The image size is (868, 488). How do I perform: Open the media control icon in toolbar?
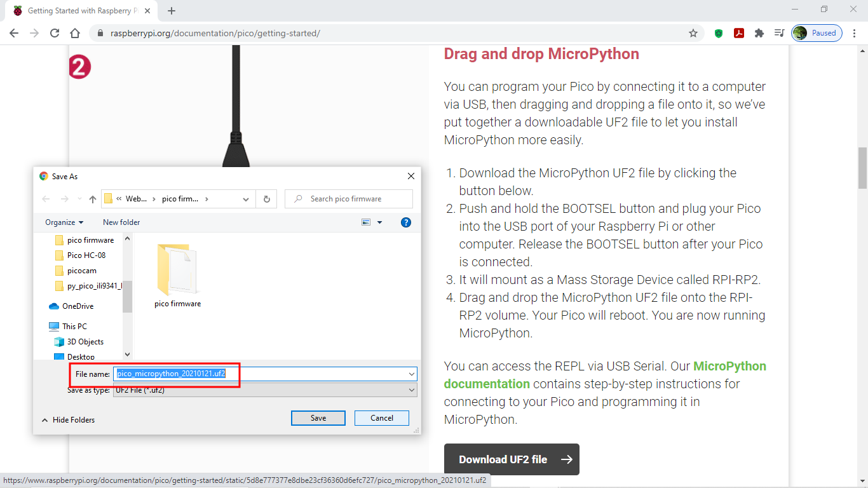(779, 33)
